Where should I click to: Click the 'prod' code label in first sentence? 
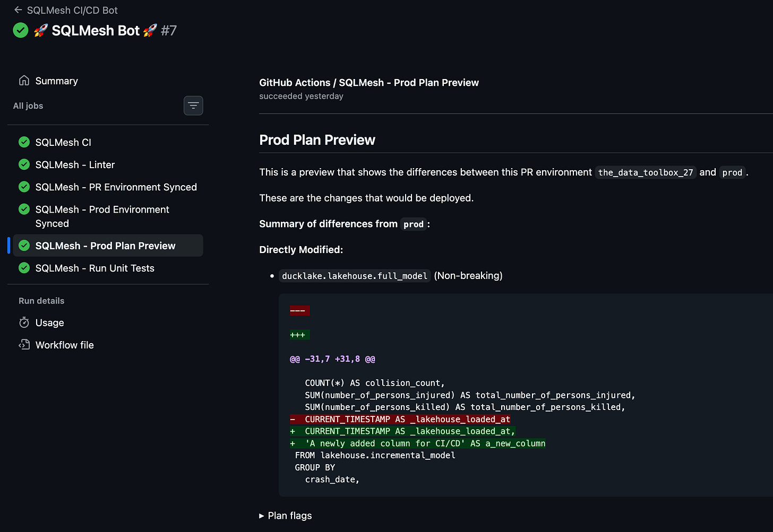(x=732, y=172)
